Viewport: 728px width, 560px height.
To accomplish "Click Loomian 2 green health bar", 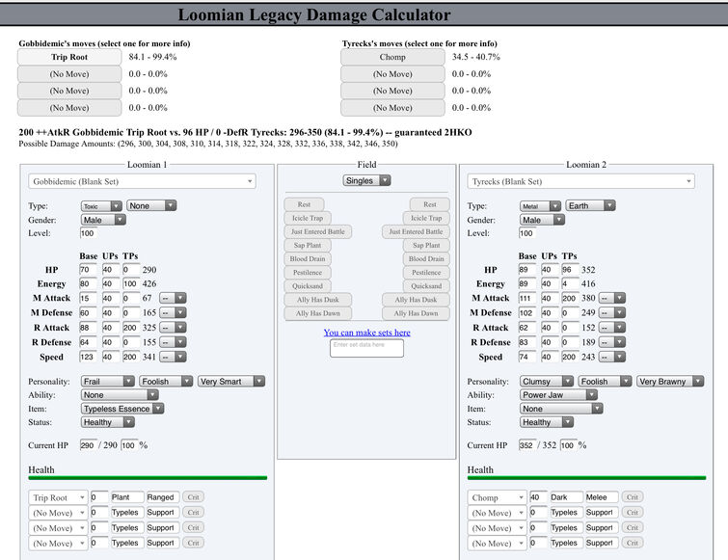I will (587, 478).
